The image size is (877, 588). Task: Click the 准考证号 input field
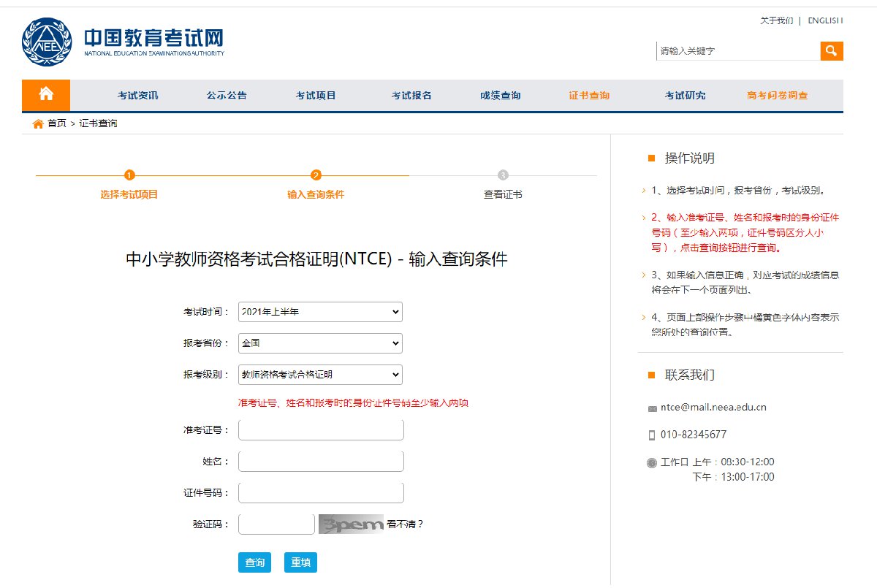pyautogui.click(x=321, y=430)
